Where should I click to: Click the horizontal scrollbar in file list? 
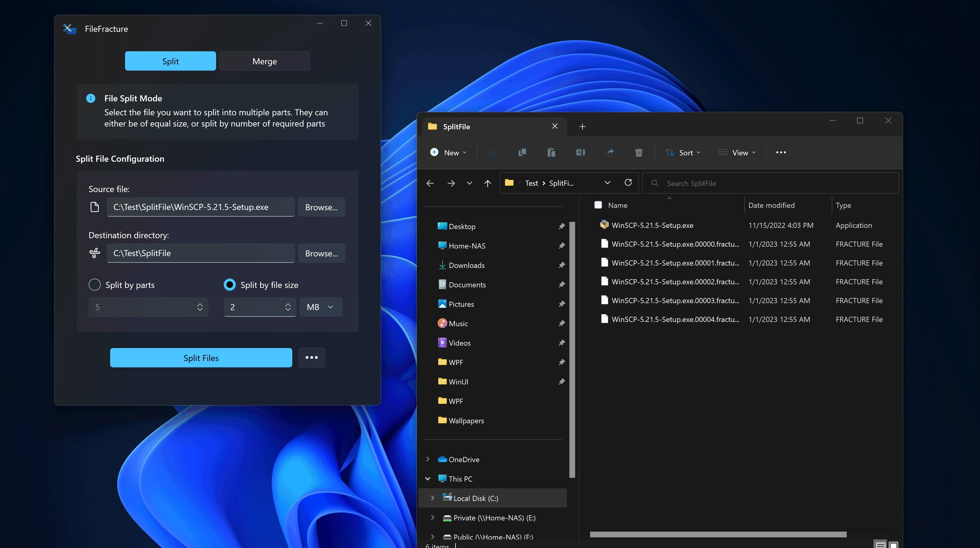pyautogui.click(x=718, y=534)
